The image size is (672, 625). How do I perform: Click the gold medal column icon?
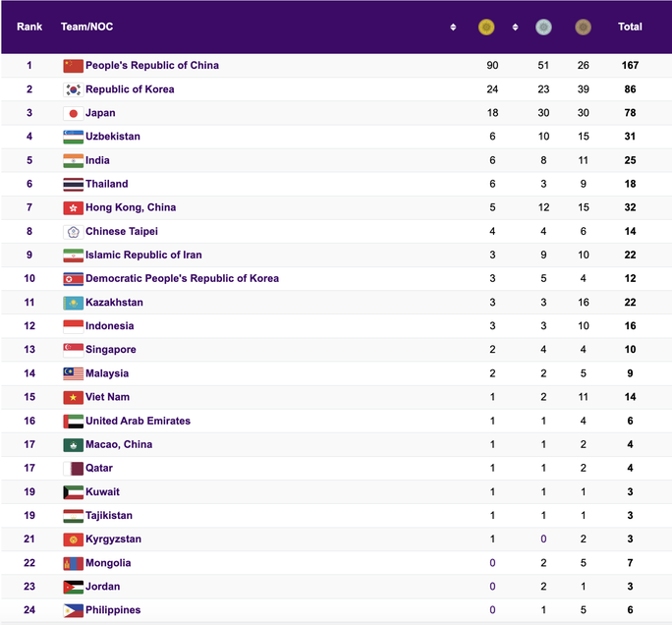[485, 28]
